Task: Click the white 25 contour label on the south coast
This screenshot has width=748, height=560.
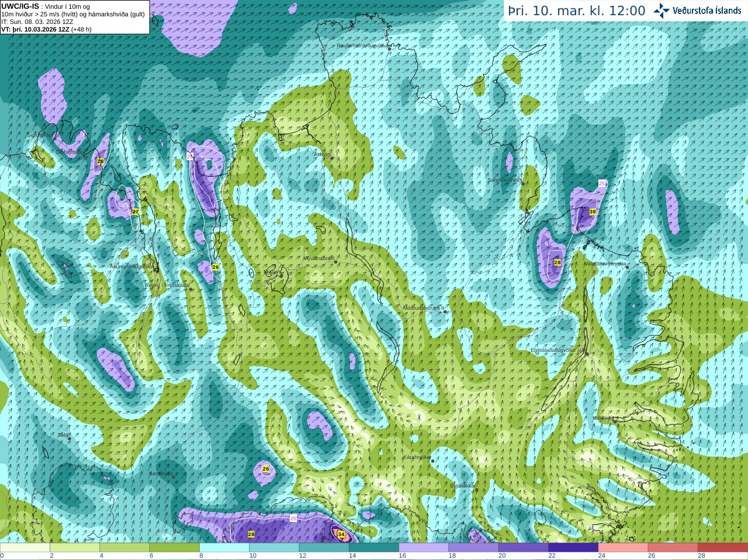Action: (x=293, y=518)
